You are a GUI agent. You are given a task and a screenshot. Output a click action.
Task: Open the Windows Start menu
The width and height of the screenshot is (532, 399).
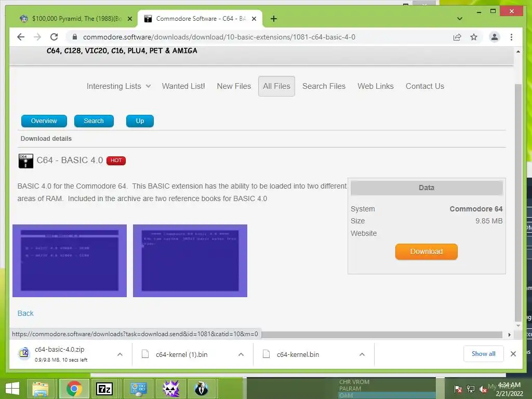click(x=12, y=389)
